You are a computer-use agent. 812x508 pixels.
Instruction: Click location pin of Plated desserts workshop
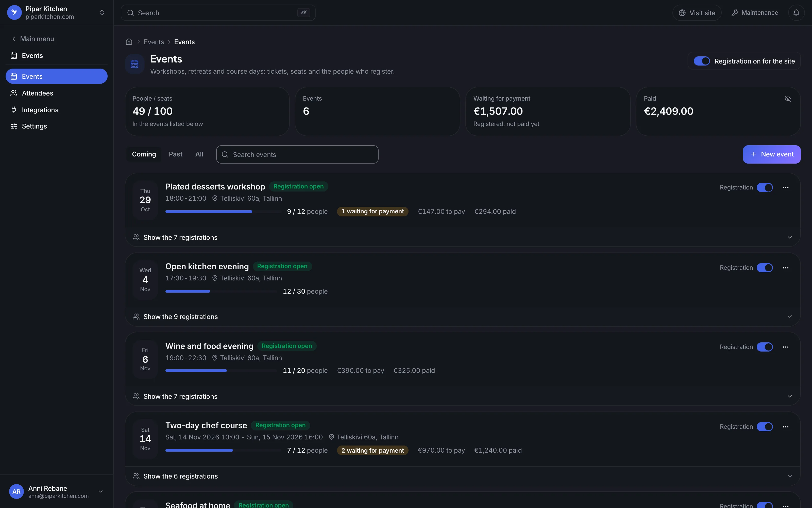(x=215, y=198)
